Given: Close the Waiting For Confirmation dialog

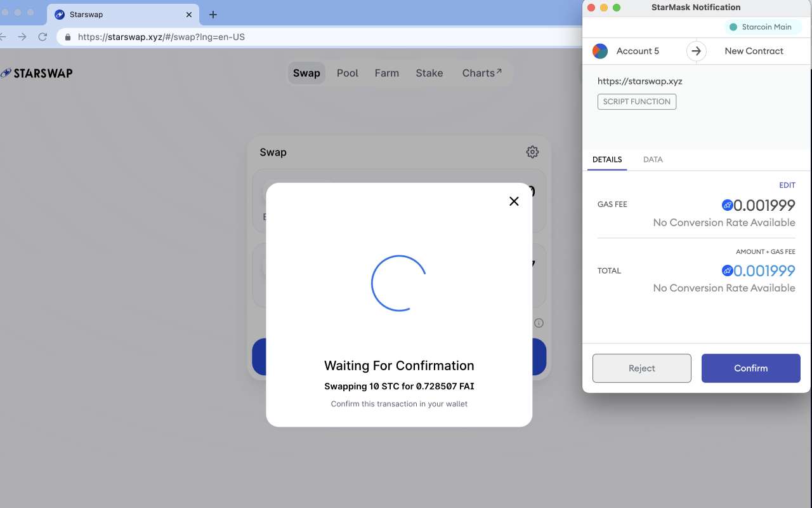Looking at the screenshot, I should 514,201.
